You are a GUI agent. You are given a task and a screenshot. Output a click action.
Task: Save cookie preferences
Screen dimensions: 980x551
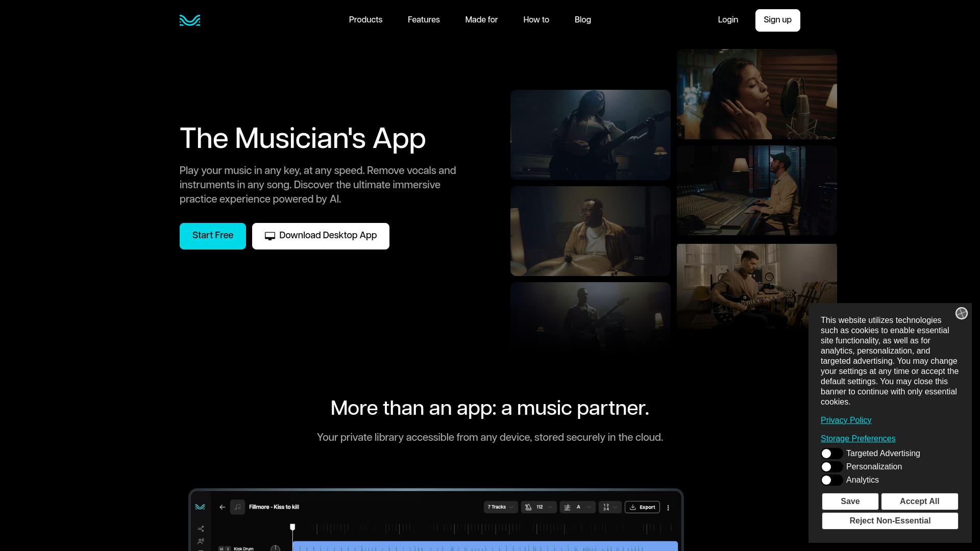pos(850,502)
